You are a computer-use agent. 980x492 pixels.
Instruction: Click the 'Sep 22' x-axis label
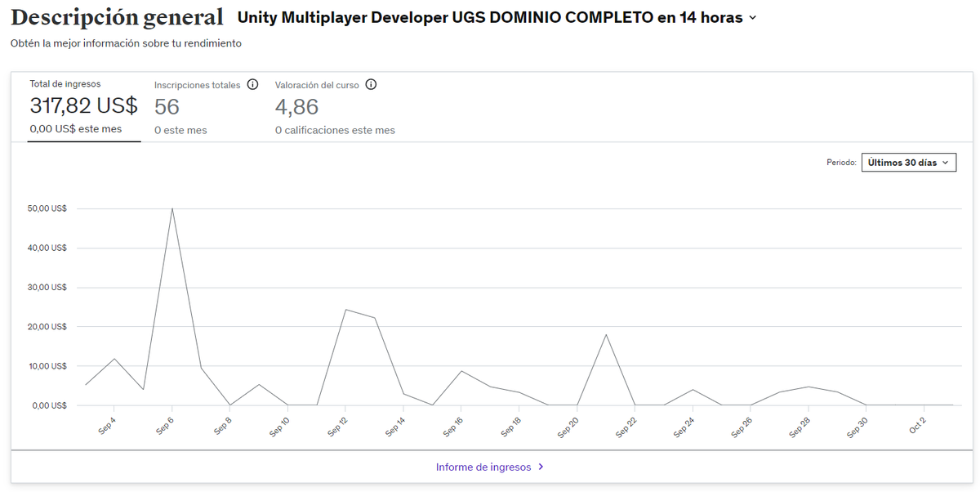pyautogui.click(x=626, y=426)
